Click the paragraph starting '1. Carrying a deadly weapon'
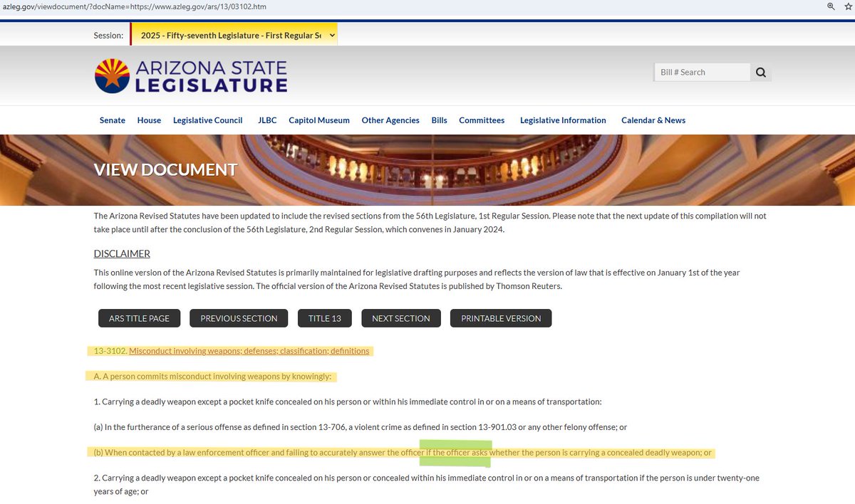 coord(348,402)
